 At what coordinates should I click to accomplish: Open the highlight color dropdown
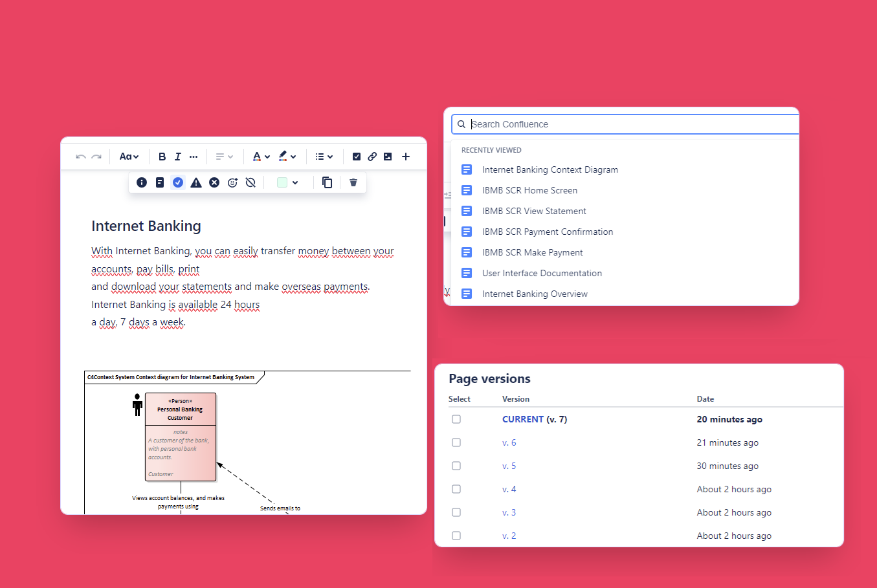coord(287,157)
